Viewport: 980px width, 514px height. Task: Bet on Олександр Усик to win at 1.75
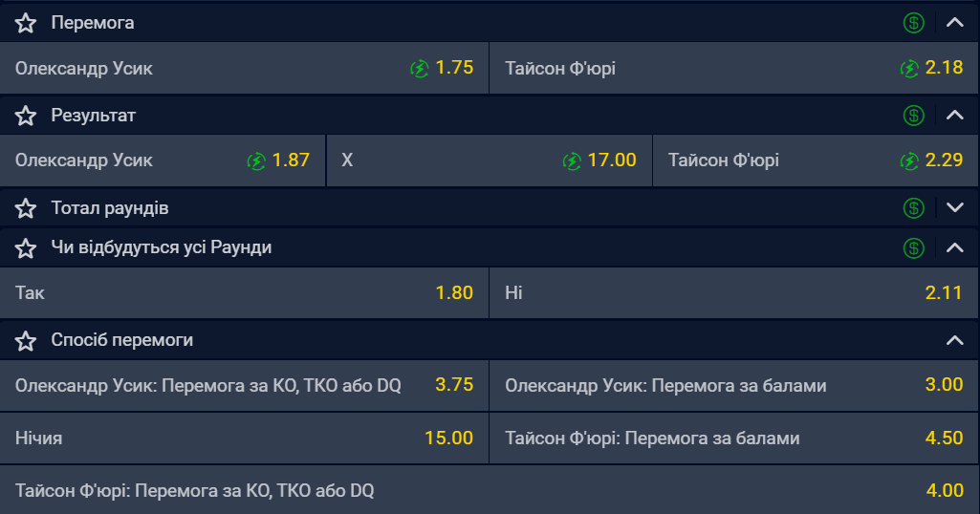pos(244,69)
